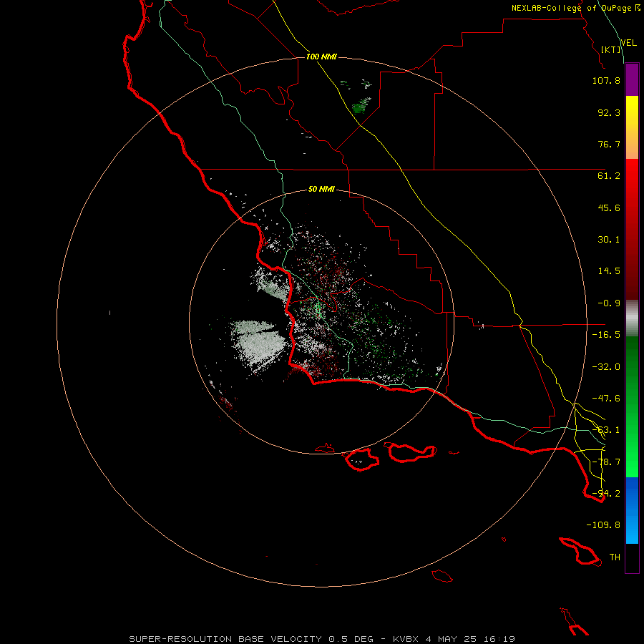Click the -47.6 legend value
The image size is (644, 644).
point(606,399)
